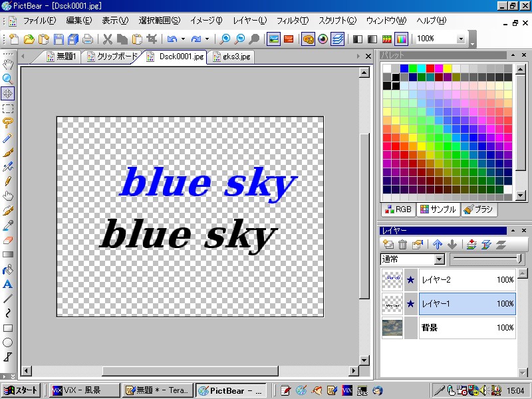Open the 100% zoom level dropdown
Viewport: 532px width, 399px height.
[x=462, y=39]
